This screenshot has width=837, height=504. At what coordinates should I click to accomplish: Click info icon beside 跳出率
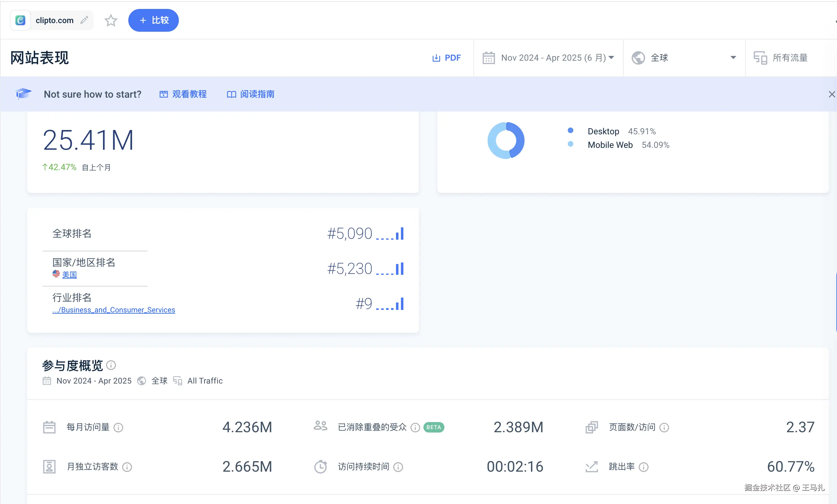coord(644,467)
